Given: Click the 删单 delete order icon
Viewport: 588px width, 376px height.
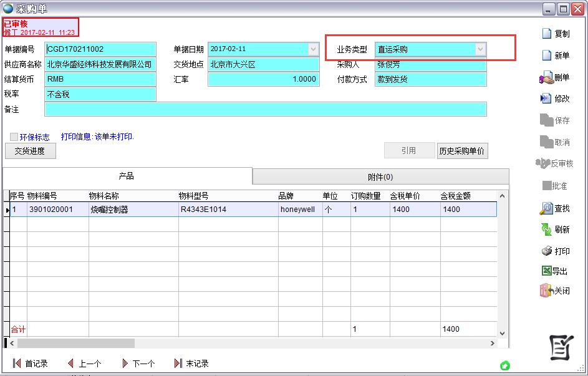Looking at the screenshot, I should point(546,78).
